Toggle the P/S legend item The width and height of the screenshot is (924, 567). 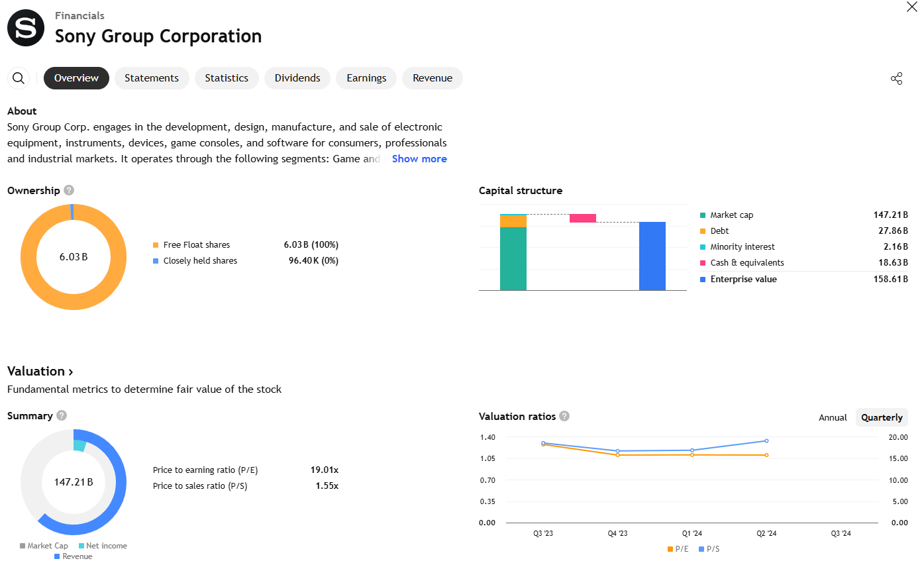[708, 549]
